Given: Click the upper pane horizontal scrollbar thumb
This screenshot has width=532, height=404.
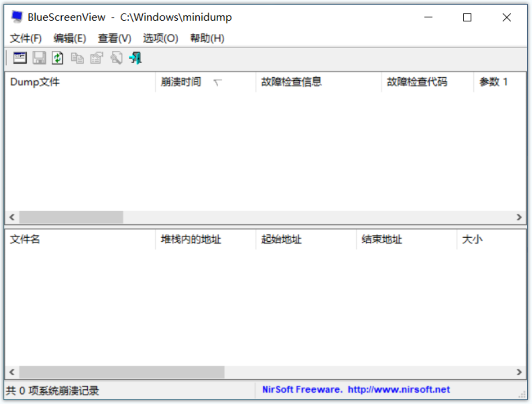Looking at the screenshot, I should (x=71, y=217).
